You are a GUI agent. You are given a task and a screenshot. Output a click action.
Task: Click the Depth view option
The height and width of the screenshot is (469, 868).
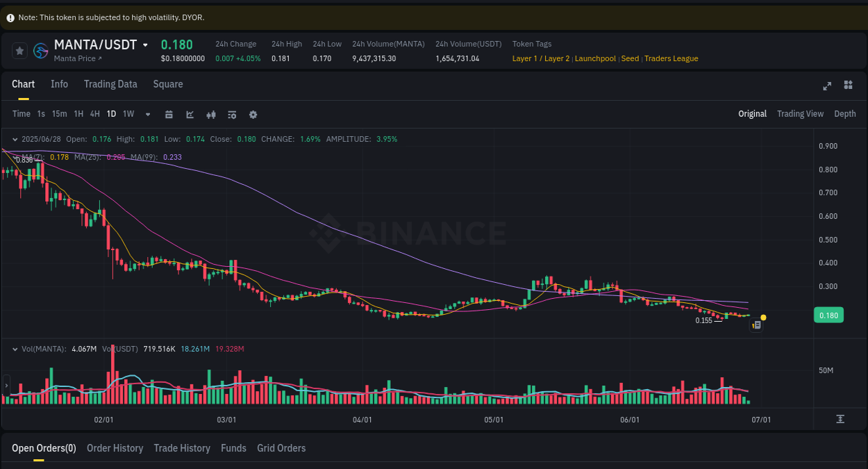pos(844,113)
